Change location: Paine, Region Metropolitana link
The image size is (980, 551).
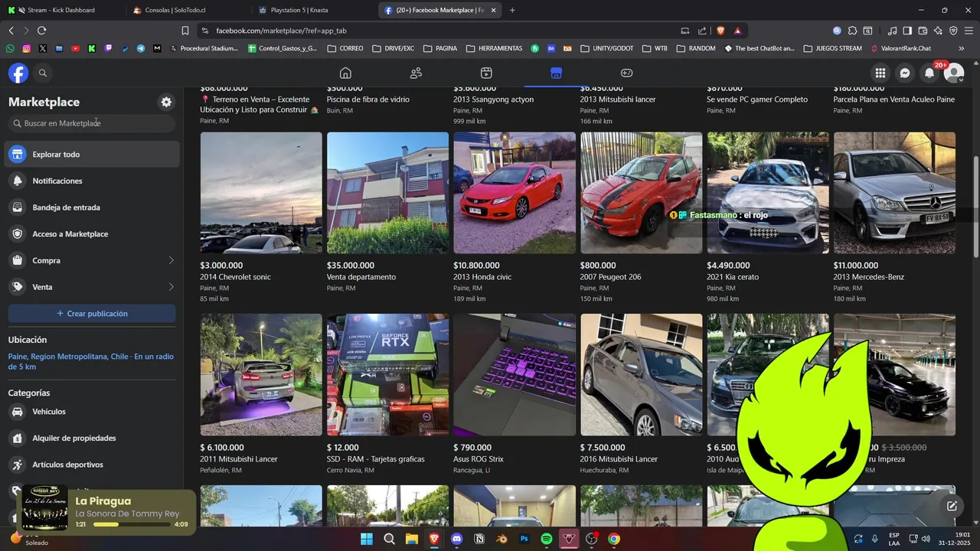coord(90,361)
